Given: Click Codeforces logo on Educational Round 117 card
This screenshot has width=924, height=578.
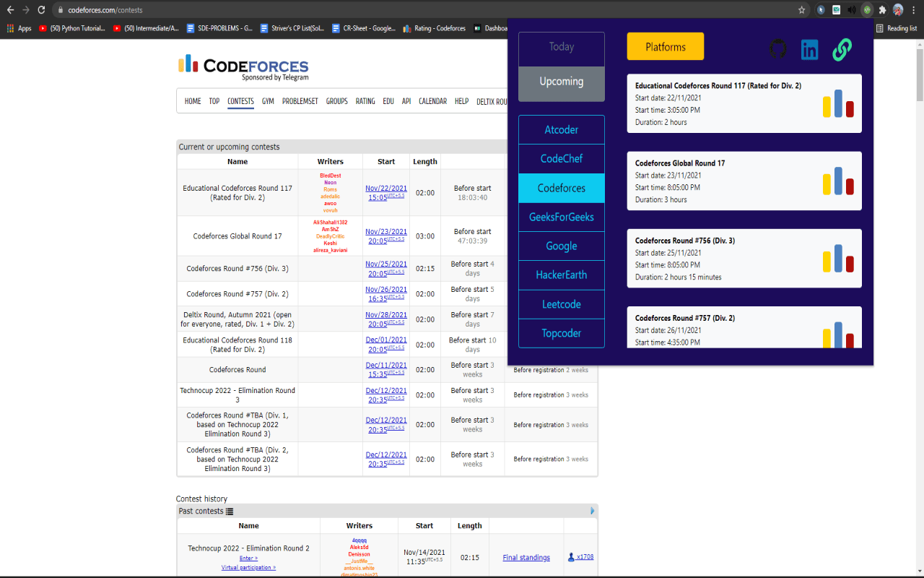Looking at the screenshot, I should [838, 103].
